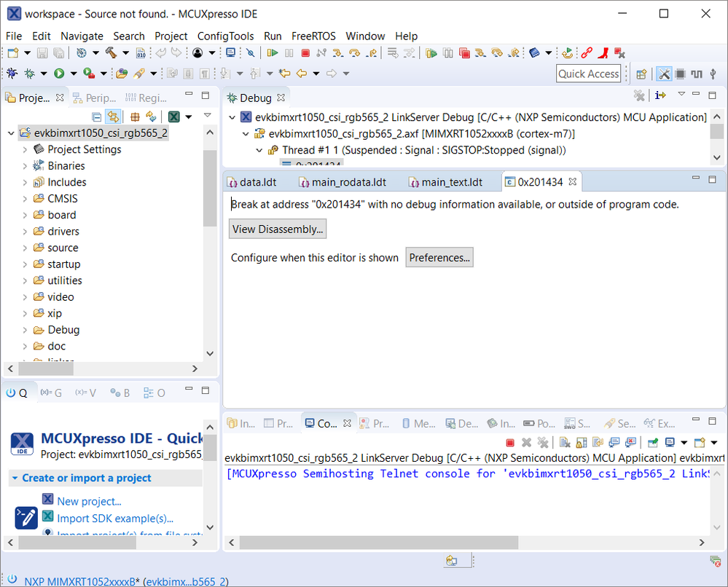Click the red Terminate icon in Console toolbar
The width and height of the screenshot is (728, 587).
click(x=510, y=442)
